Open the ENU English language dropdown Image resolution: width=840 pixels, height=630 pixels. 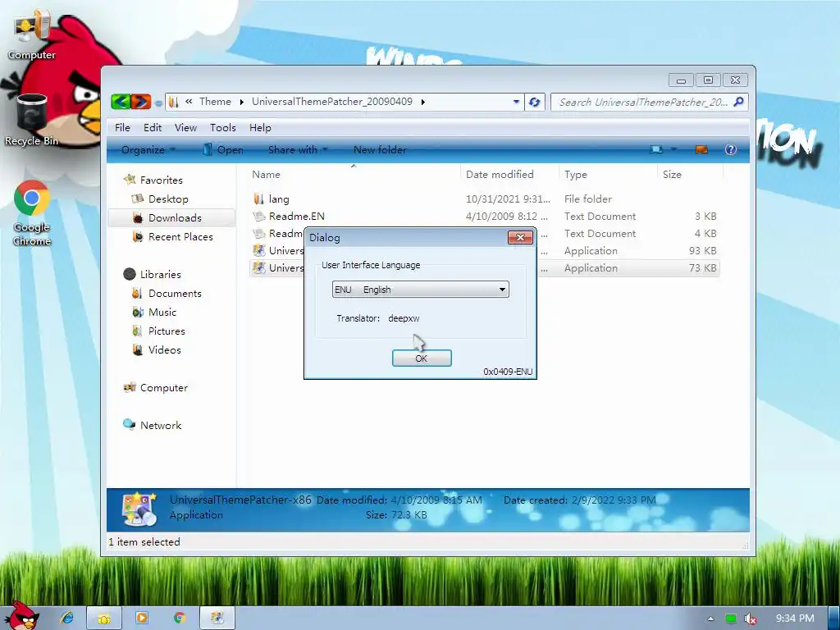pos(421,290)
